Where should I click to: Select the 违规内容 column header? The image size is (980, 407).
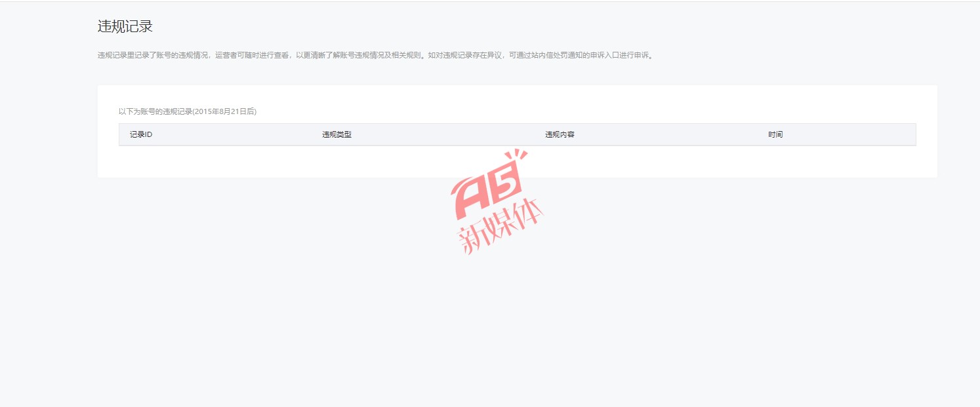560,134
